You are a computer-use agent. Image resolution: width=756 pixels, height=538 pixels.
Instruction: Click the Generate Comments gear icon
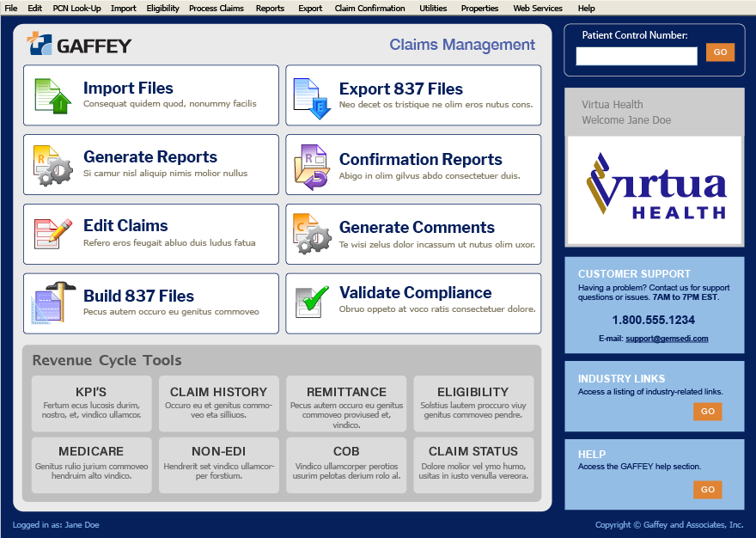pos(313,234)
